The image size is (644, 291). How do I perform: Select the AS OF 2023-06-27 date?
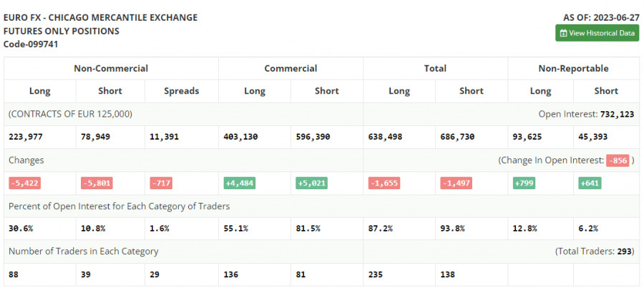pos(600,17)
